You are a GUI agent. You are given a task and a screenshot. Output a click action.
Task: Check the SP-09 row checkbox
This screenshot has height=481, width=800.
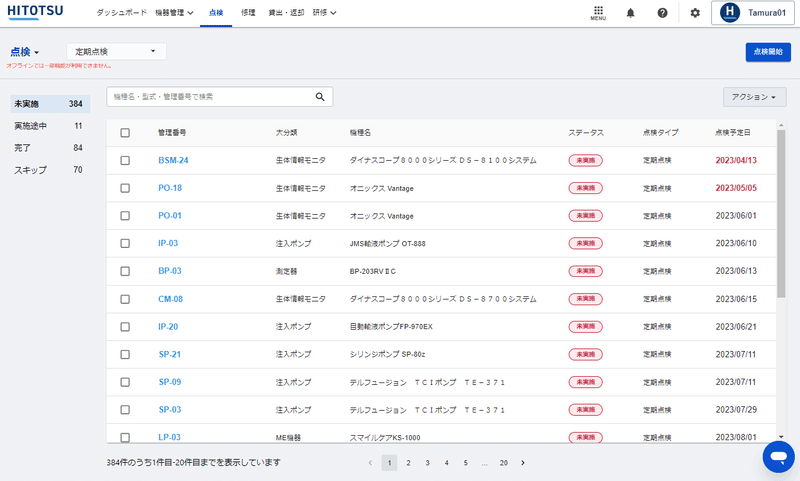[x=125, y=382]
